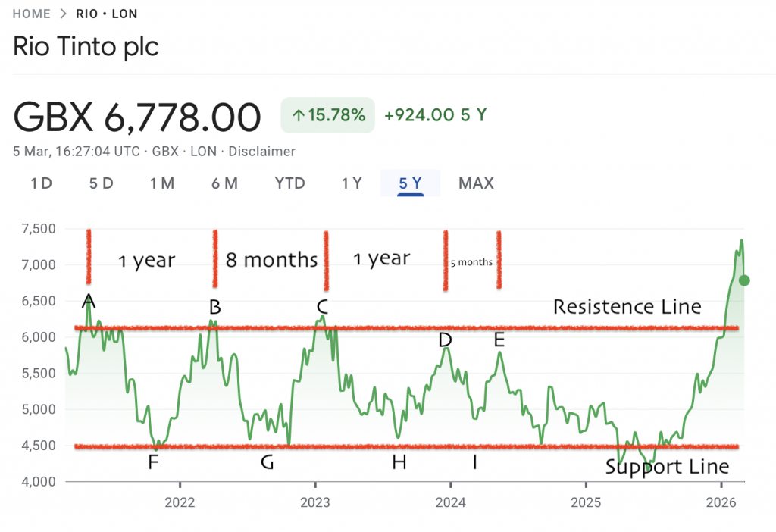Viewport: 776px width, 532px height.
Task: Click the RIO · LON breadcrumb label
Action: pos(107,13)
